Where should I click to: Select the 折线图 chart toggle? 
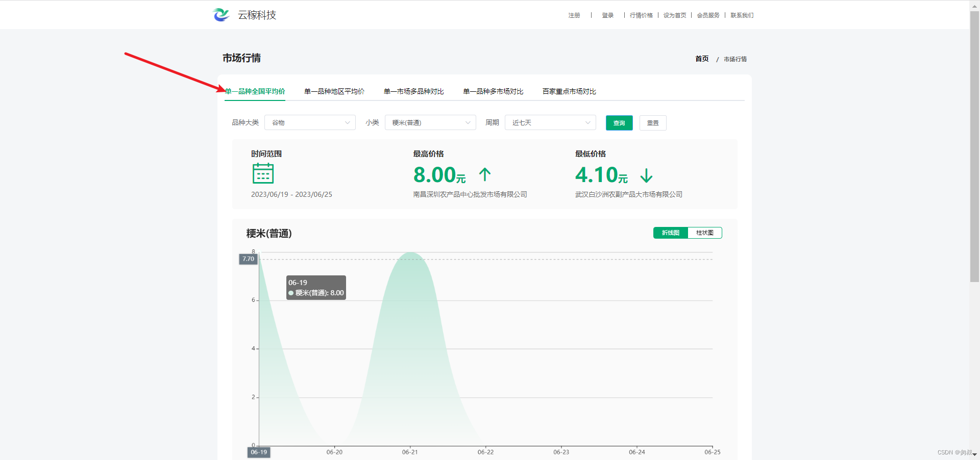[670, 233]
